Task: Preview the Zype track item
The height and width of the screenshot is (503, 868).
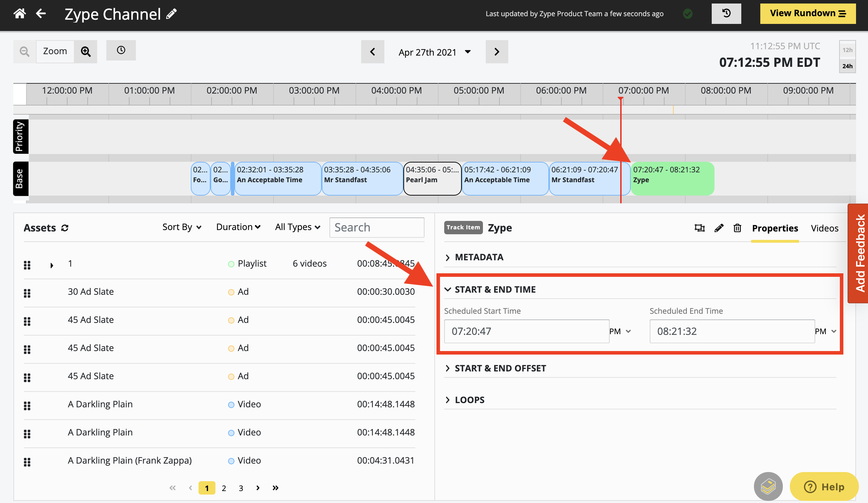Action: 699,228
